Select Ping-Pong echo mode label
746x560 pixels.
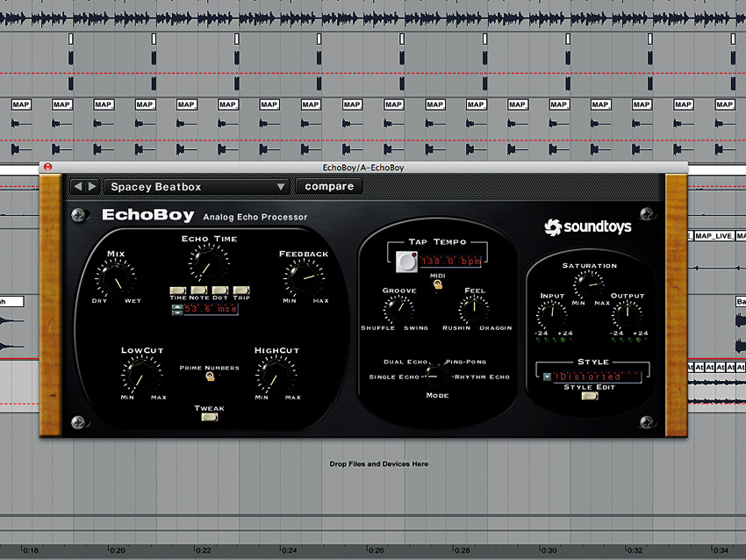click(465, 362)
